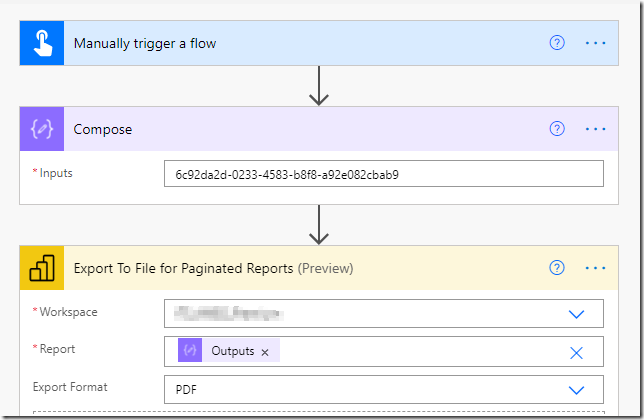Select the Manually trigger a flow title
The width and height of the screenshot is (644, 420).
pyautogui.click(x=145, y=44)
